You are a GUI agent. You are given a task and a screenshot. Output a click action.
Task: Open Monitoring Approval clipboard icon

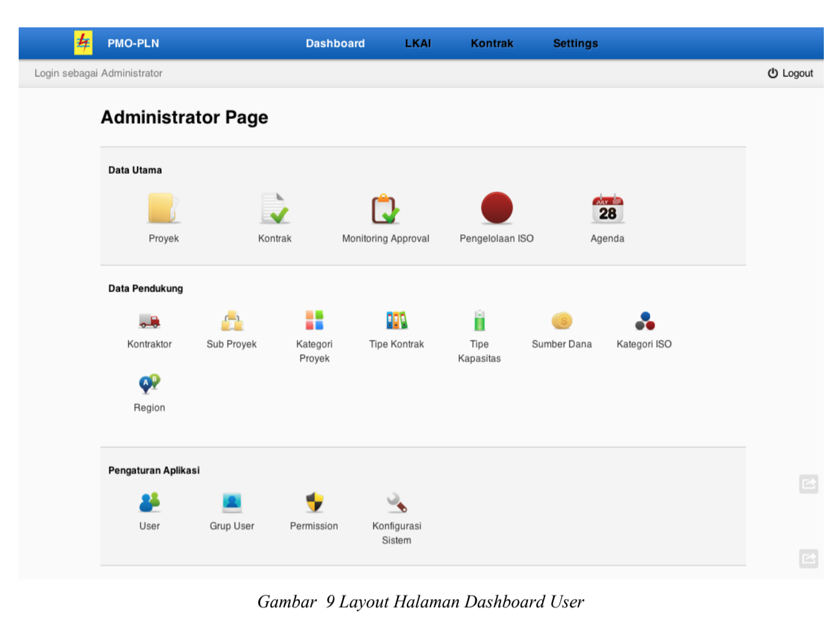[x=385, y=209]
